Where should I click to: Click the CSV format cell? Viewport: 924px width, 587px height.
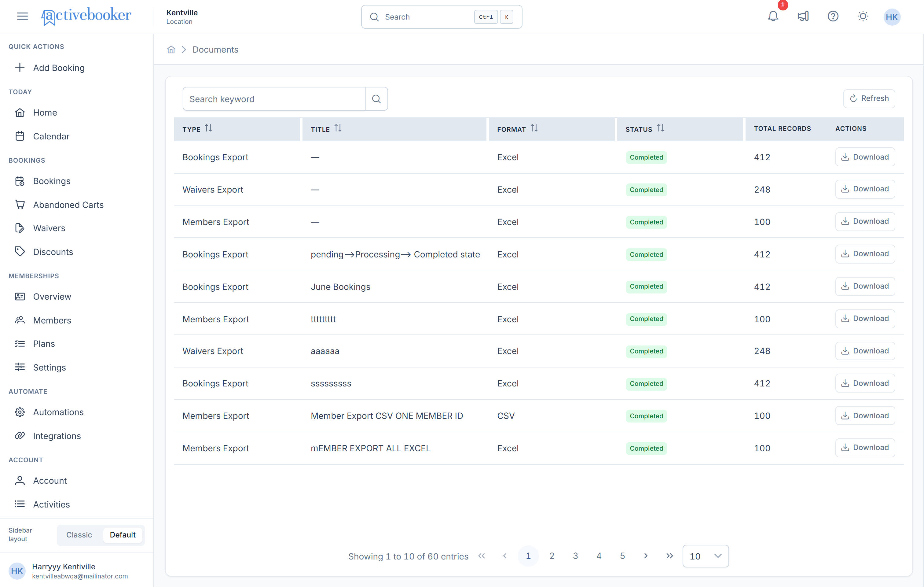coord(506,416)
